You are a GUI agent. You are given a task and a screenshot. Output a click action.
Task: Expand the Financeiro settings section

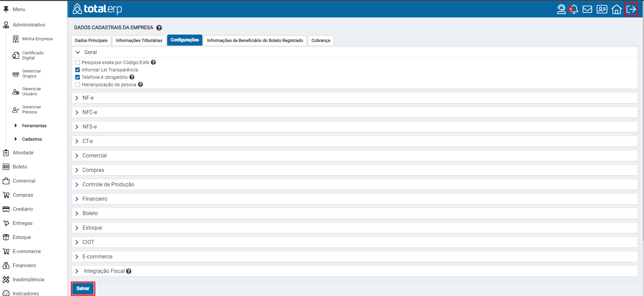point(95,199)
